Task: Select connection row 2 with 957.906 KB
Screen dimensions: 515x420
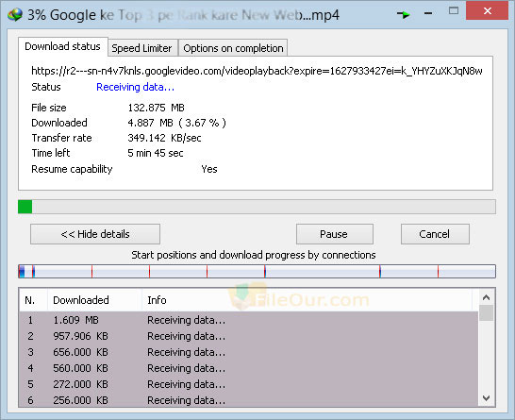Action: click(x=249, y=336)
